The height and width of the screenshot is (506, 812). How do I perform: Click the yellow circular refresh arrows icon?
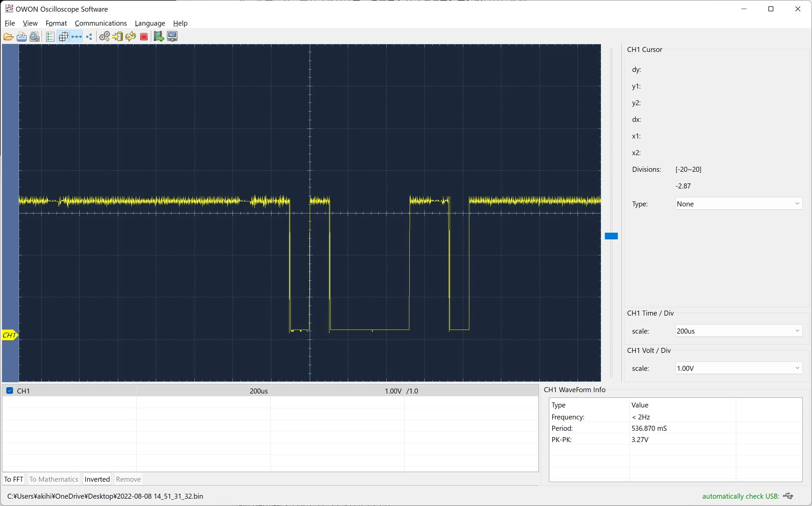[131, 37]
